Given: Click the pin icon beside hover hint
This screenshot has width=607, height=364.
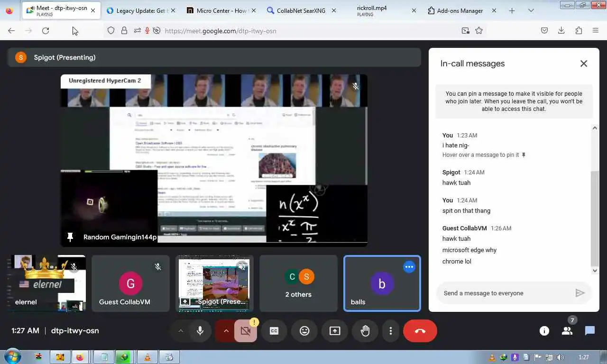Looking at the screenshot, I should (524, 155).
